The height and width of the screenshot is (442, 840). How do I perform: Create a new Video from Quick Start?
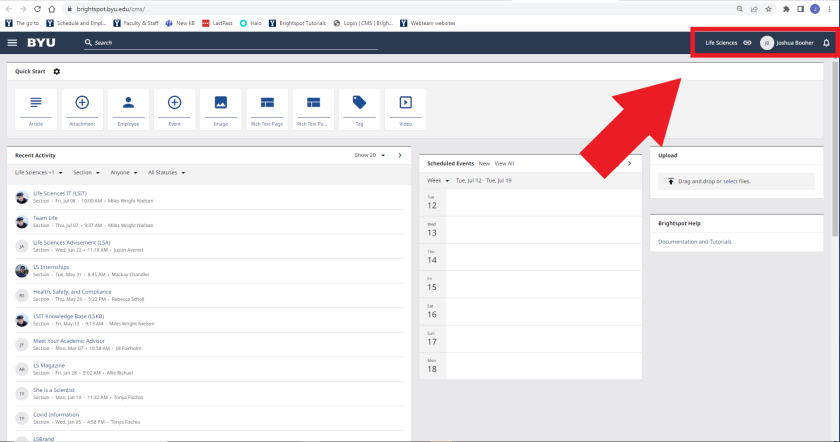coord(405,108)
